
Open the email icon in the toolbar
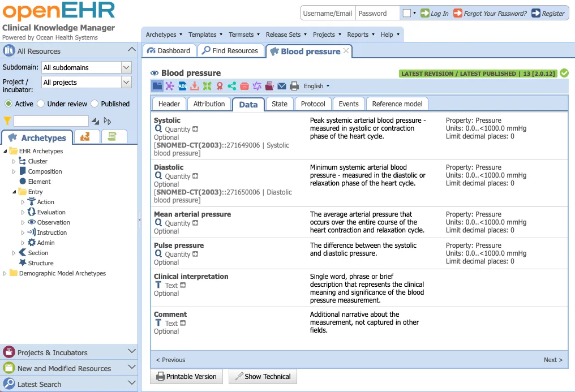pos(281,86)
